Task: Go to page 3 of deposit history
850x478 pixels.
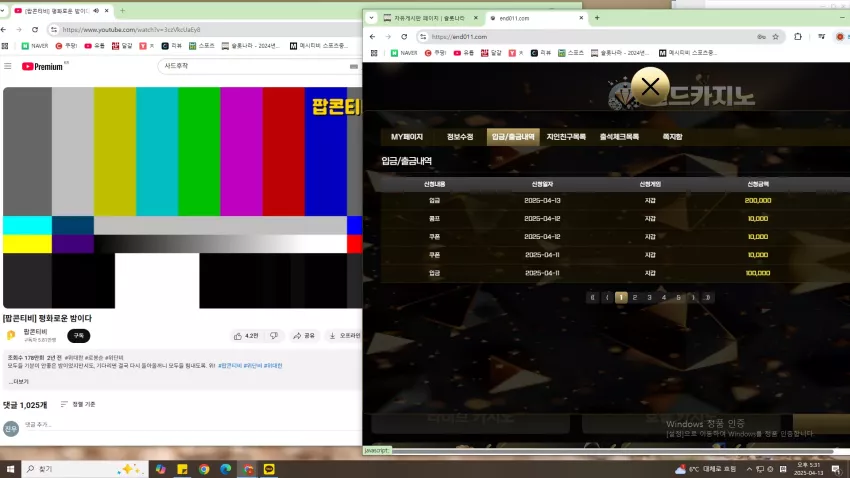Action: 649,298
